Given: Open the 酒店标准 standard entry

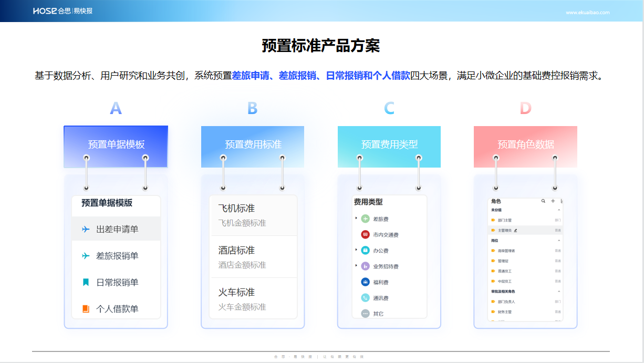Looking at the screenshot, I should 254,257.
